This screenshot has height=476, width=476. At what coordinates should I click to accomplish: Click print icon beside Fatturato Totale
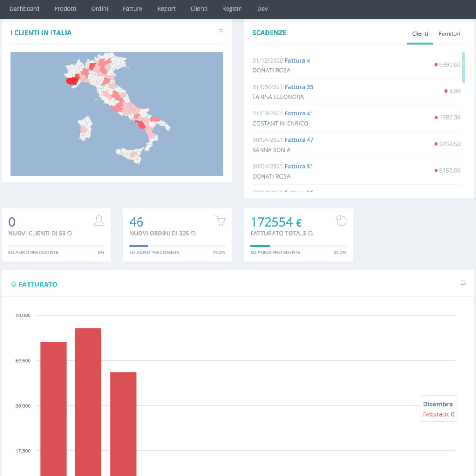pos(310,234)
